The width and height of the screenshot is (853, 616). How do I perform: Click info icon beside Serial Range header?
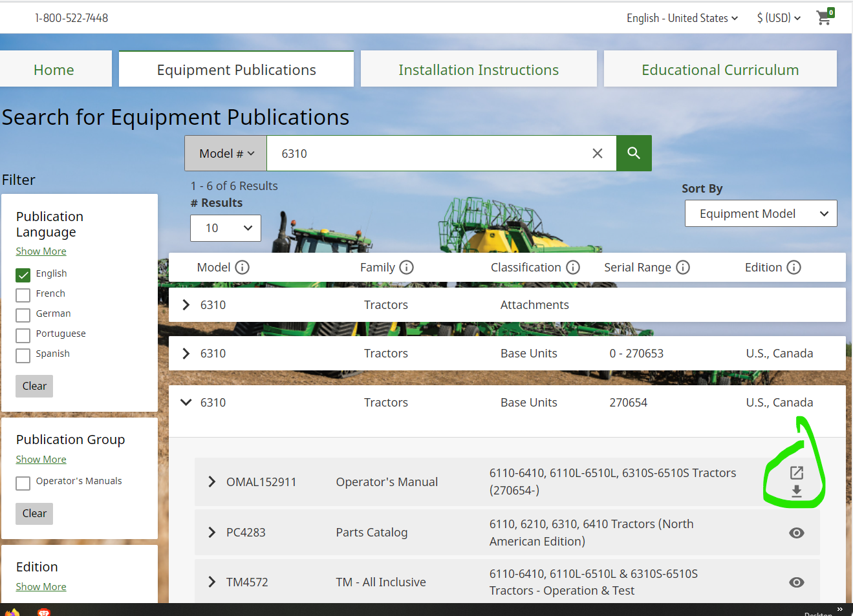tap(683, 268)
